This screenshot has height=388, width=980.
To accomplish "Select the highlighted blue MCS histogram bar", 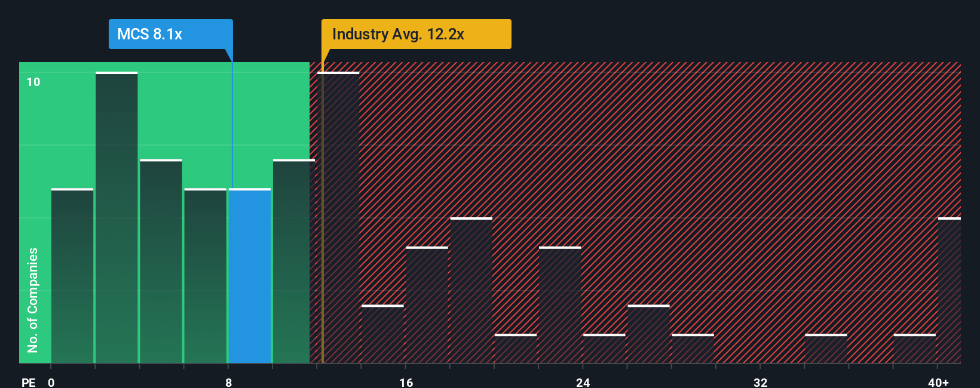I will [x=250, y=276].
